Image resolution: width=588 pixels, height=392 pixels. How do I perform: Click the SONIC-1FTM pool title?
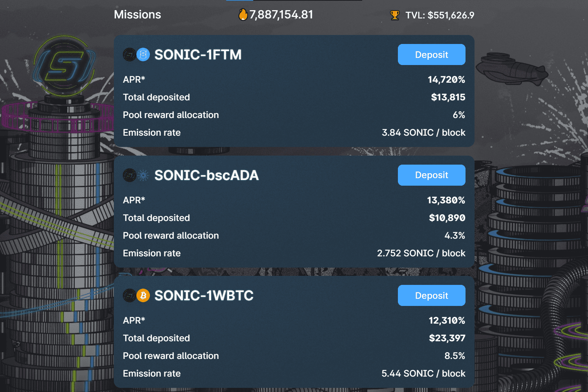coord(198,54)
